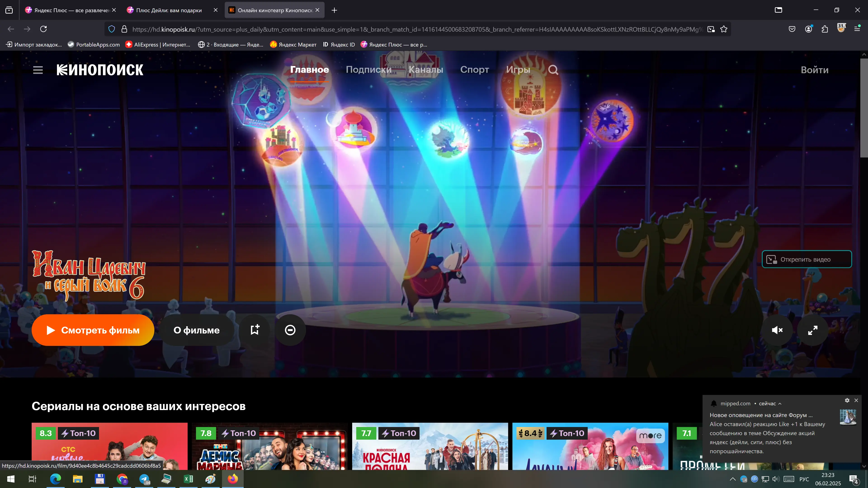Save page to Pocket
Screen dimensions: 868x488
coord(792,29)
